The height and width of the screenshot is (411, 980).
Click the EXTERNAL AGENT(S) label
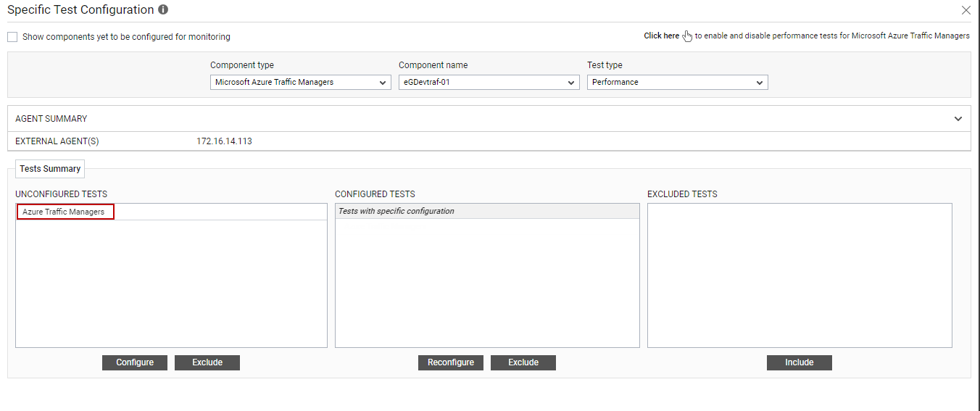click(x=57, y=141)
